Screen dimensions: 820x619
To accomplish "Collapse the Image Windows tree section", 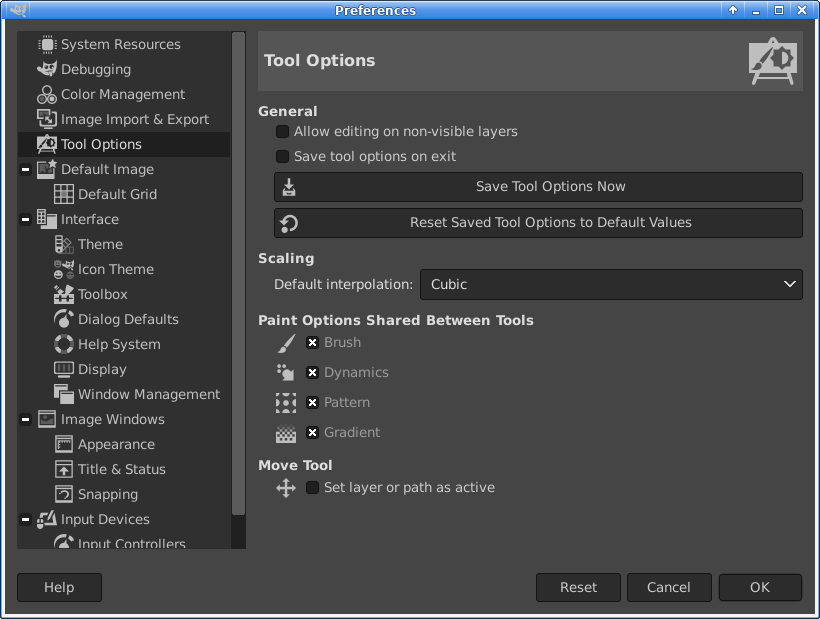I will click(25, 419).
